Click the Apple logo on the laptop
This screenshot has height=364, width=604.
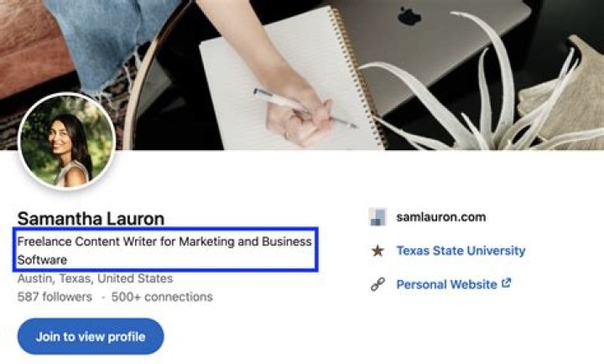(x=409, y=16)
